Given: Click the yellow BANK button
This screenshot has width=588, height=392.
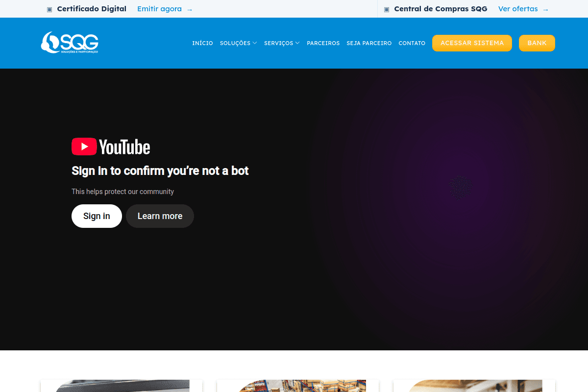Looking at the screenshot, I should 537,43.
